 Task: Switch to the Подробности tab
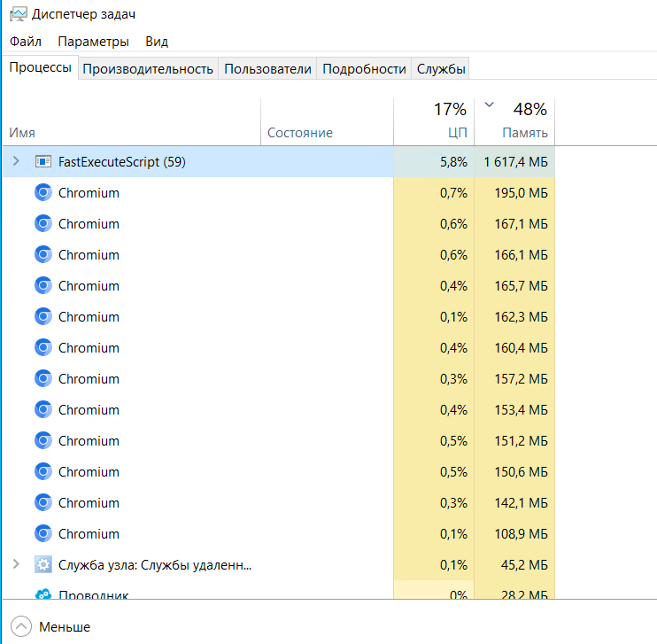click(364, 69)
